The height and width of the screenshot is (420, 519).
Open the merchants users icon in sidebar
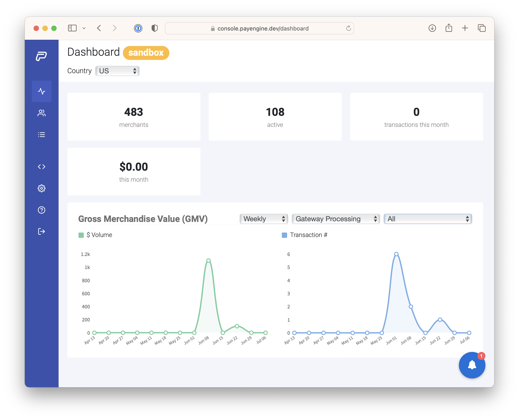[x=41, y=113]
